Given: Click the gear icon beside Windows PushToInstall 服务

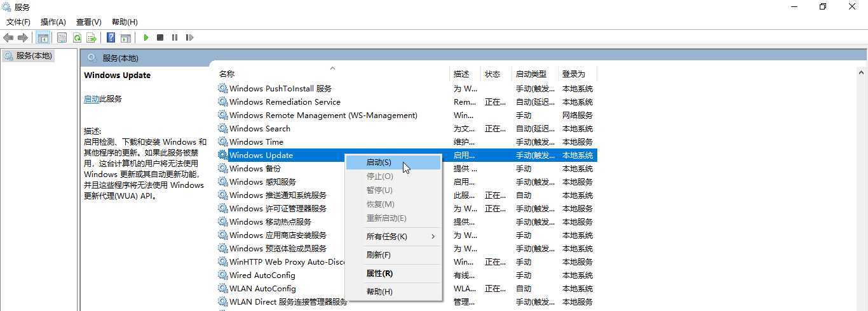Looking at the screenshot, I should pos(222,88).
